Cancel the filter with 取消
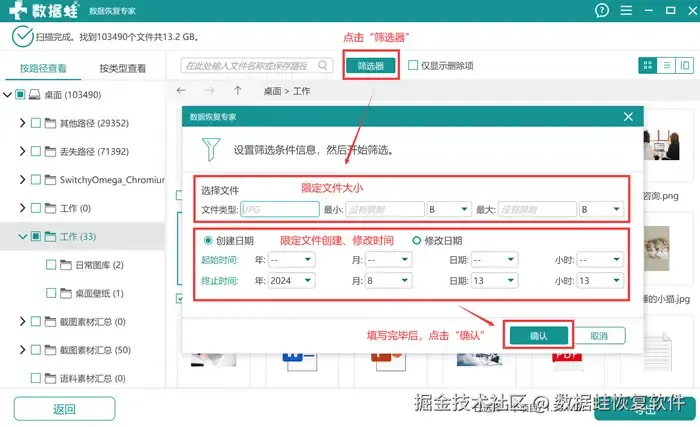 [599, 335]
